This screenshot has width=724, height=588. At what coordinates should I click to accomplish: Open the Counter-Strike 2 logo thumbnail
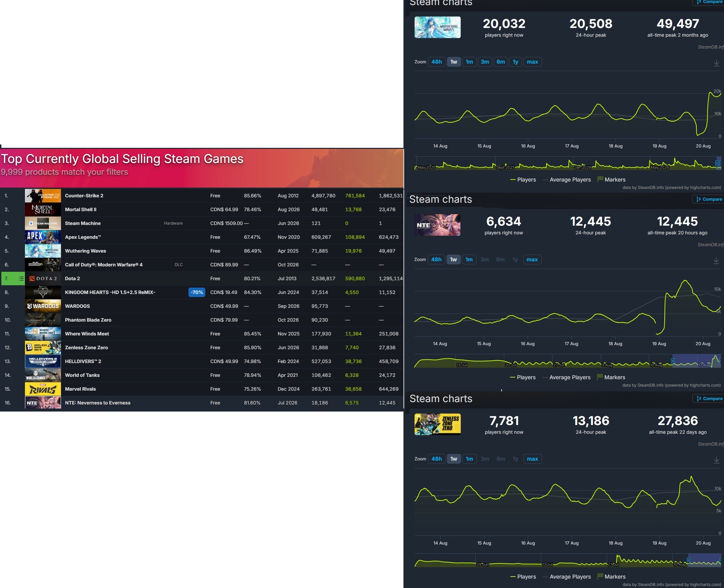coord(43,196)
